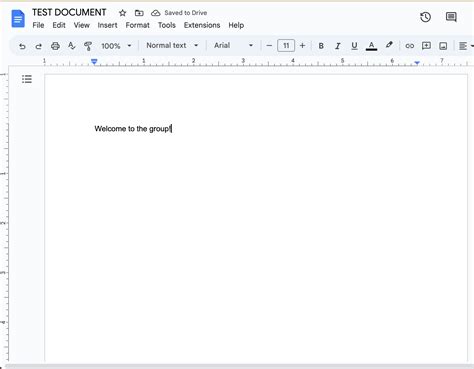Image resolution: width=474 pixels, height=369 pixels.
Task: Open the zoom 100% dropdown
Action: tap(116, 46)
